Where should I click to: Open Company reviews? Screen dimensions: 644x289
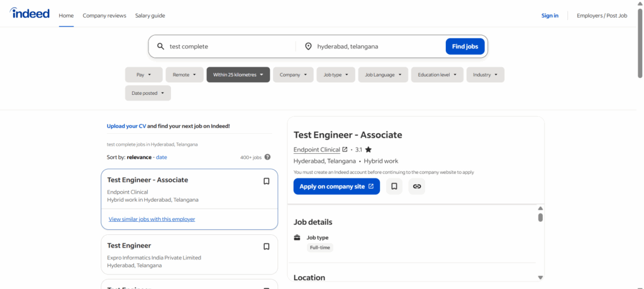104,16
